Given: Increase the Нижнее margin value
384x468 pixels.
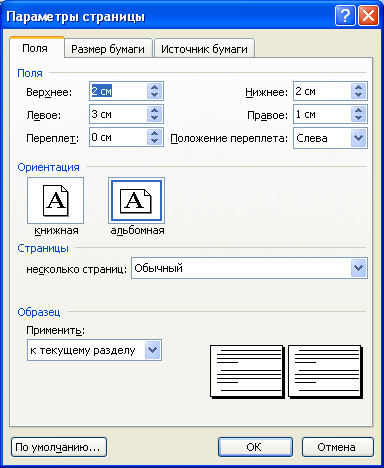Looking at the screenshot, I should coord(358,87).
